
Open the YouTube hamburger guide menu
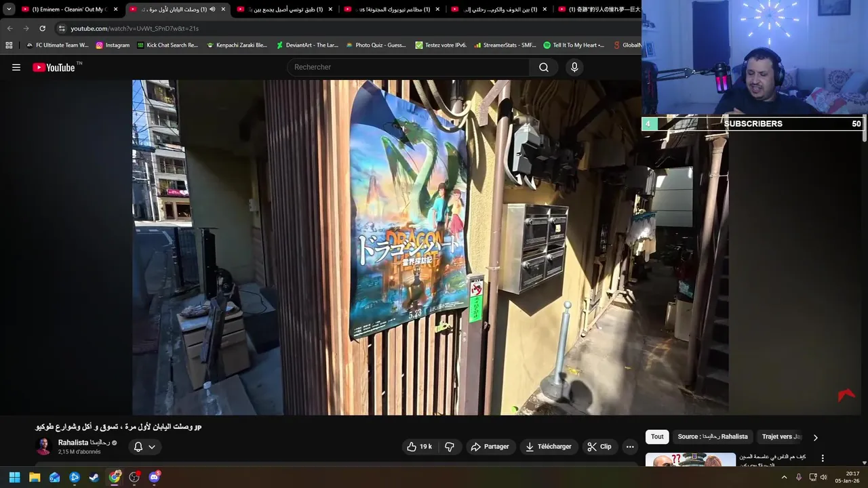16,67
